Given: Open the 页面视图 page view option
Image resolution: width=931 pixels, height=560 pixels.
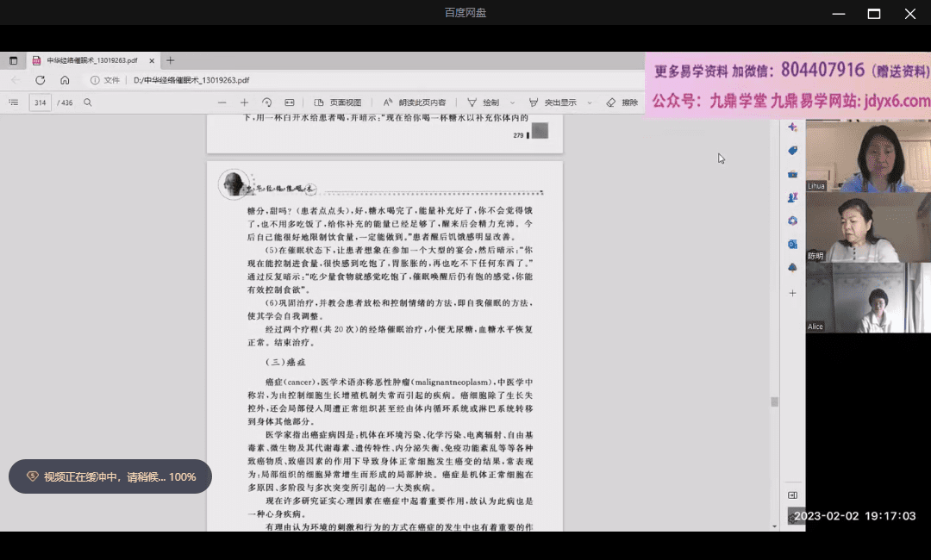Looking at the screenshot, I should (x=338, y=103).
